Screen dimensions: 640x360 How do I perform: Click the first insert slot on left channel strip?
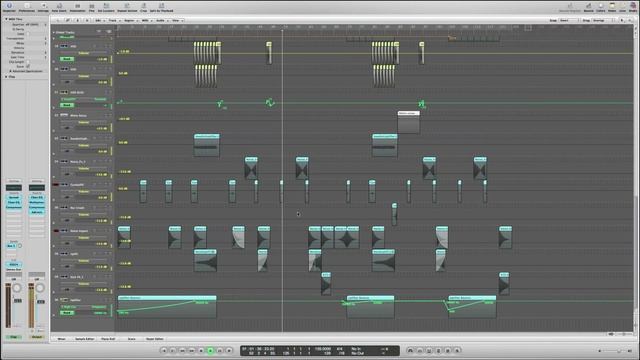pyautogui.click(x=13, y=197)
